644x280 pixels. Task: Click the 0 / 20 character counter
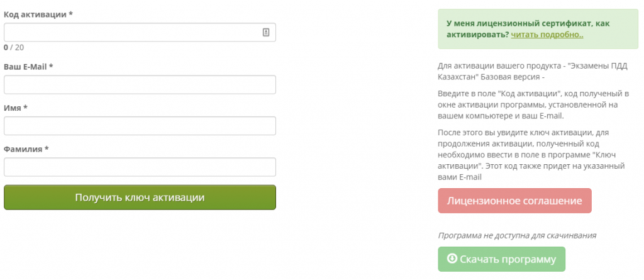14,47
